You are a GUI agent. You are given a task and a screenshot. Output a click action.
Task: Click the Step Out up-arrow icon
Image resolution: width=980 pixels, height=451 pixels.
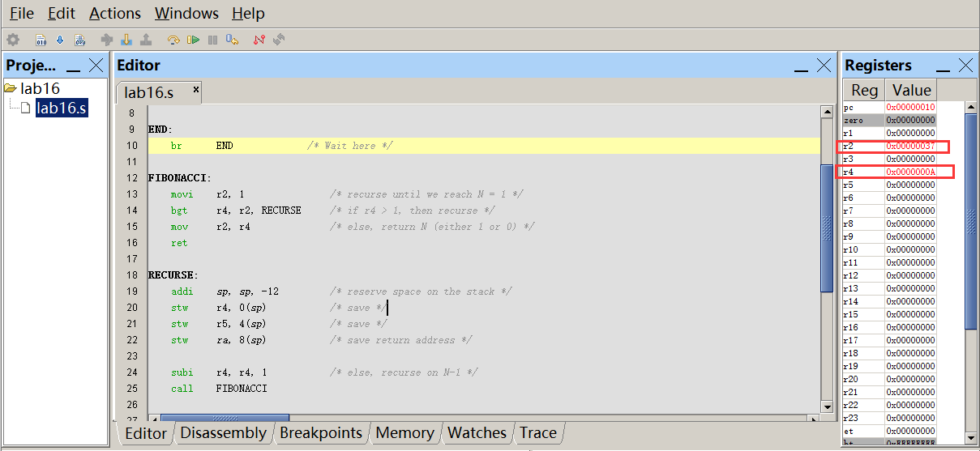point(145,39)
